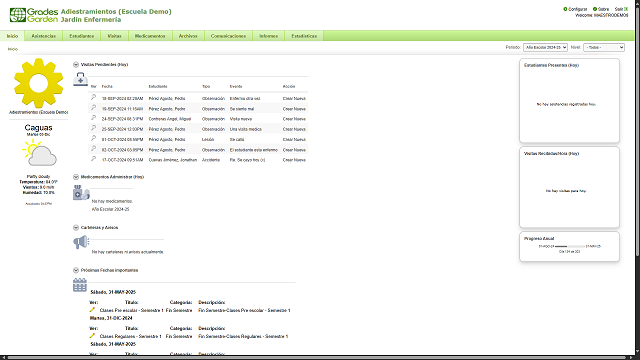Screen dimensions: 640x360
Task: Click Crear Nueva for 02-OCT-2024 visit
Action: coord(294,150)
